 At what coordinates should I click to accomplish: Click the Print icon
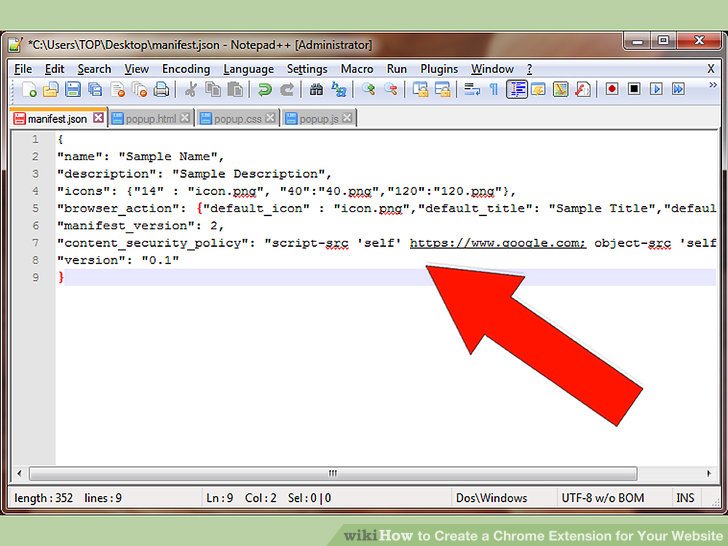(161, 89)
